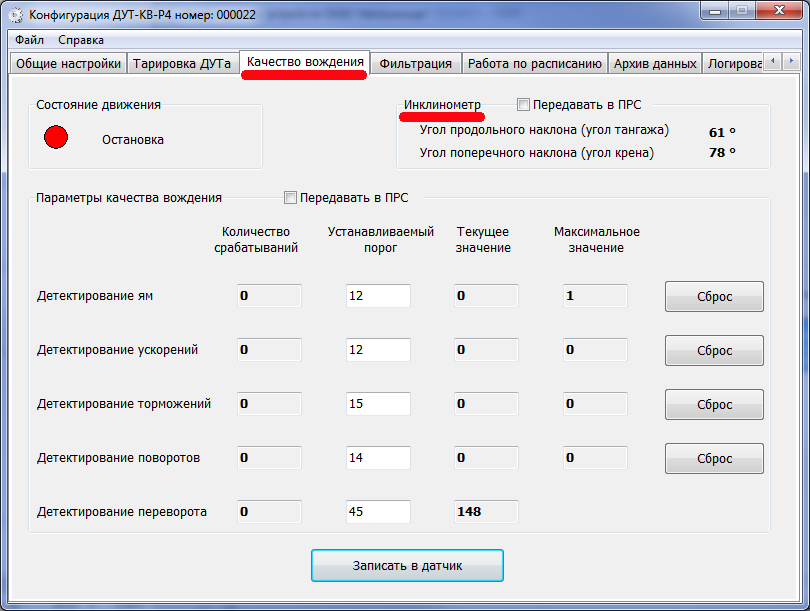
Task: Open the Справка menu
Action: tap(81, 40)
